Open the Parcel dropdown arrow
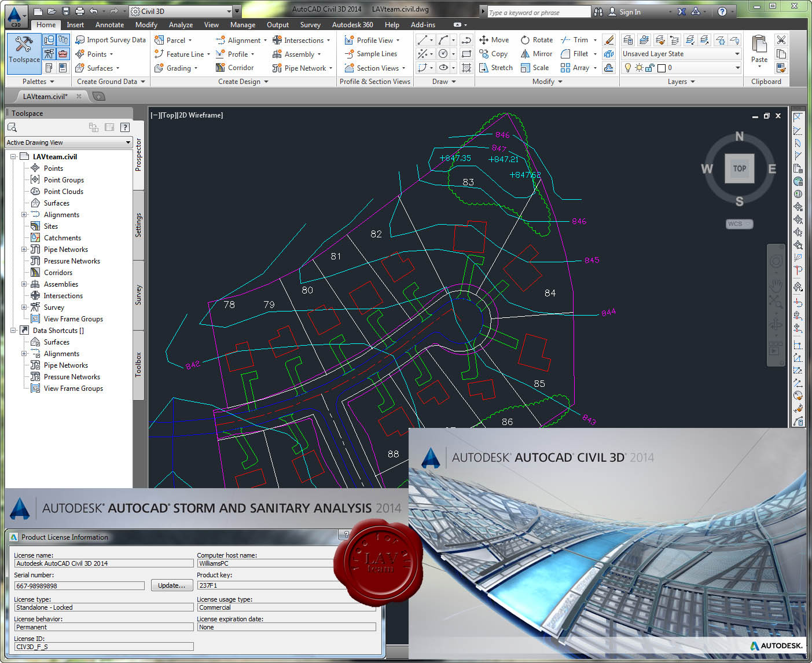 190,41
